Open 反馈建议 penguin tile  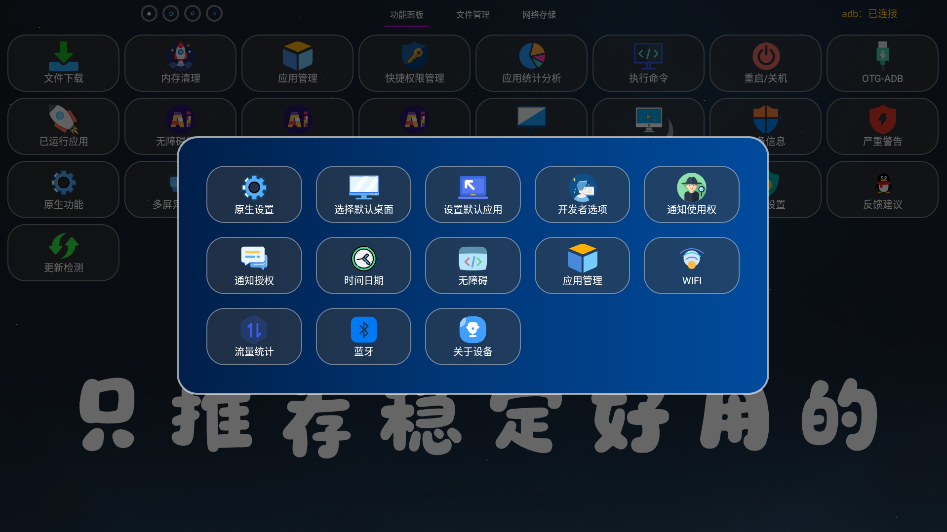coord(882,190)
